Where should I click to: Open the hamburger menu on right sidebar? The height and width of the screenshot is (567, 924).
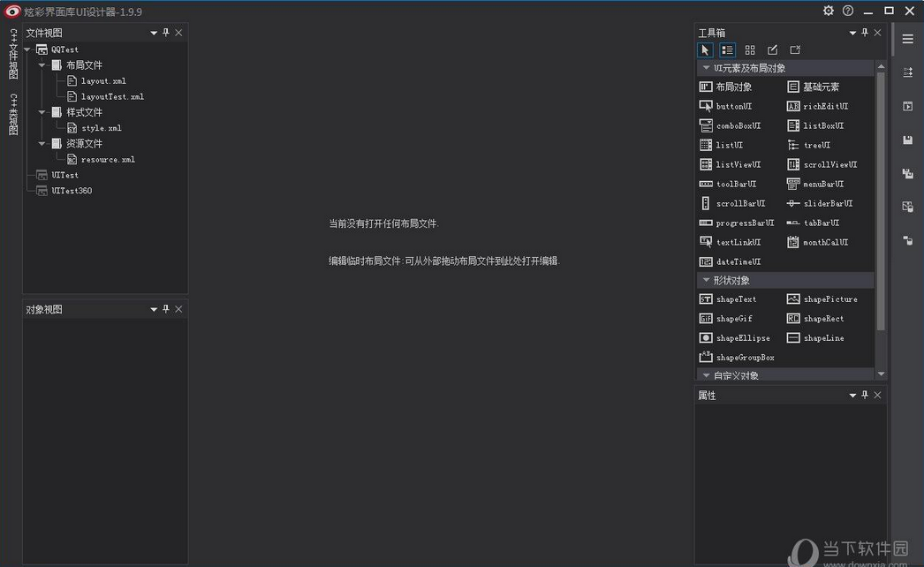point(907,39)
